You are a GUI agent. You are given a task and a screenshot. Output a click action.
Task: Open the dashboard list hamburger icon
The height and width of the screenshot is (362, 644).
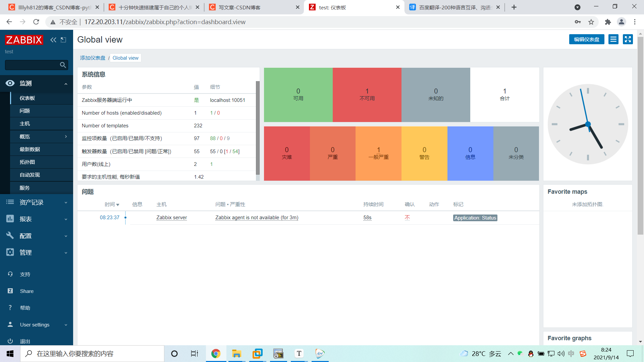point(613,39)
